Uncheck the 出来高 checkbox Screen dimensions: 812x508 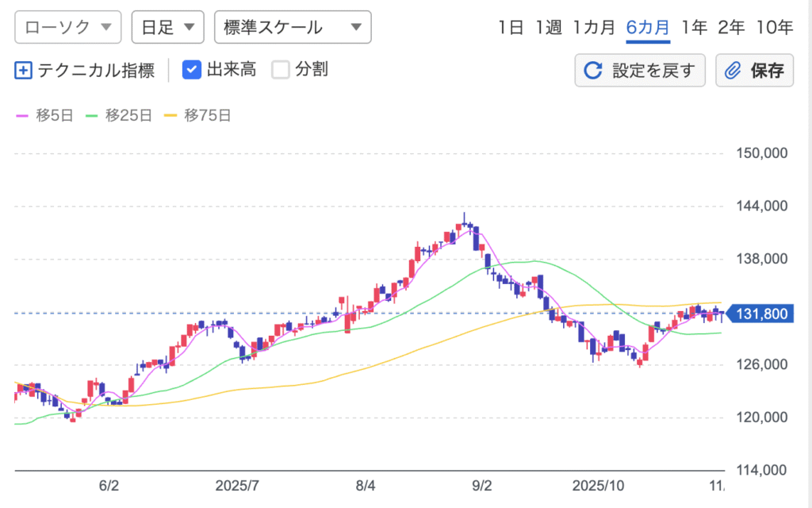(x=191, y=70)
